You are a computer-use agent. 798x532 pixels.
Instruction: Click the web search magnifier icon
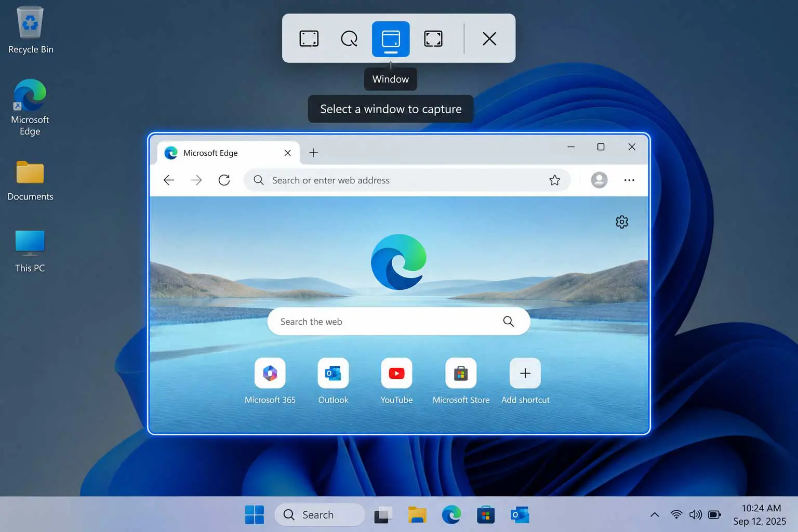point(509,322)
